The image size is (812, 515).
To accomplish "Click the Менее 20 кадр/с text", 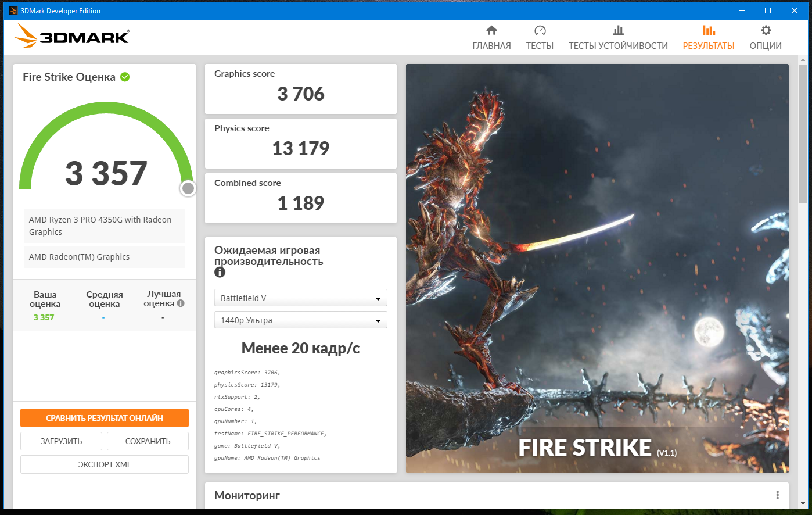I will pos(301,348).
